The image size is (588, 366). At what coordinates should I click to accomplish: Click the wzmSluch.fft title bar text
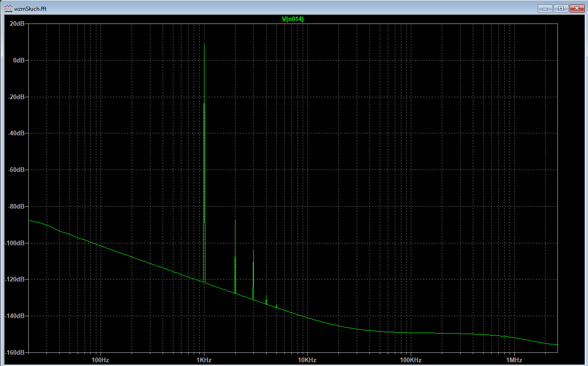31,8
